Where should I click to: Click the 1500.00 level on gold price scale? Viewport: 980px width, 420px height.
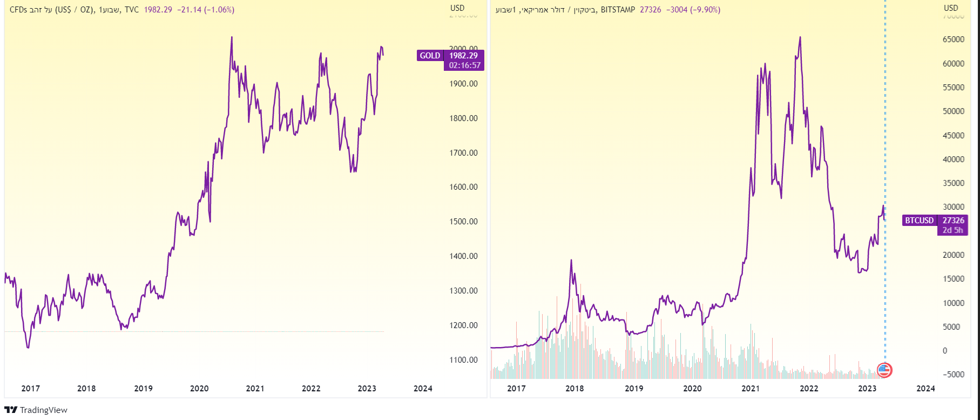(x=463, y=222)
